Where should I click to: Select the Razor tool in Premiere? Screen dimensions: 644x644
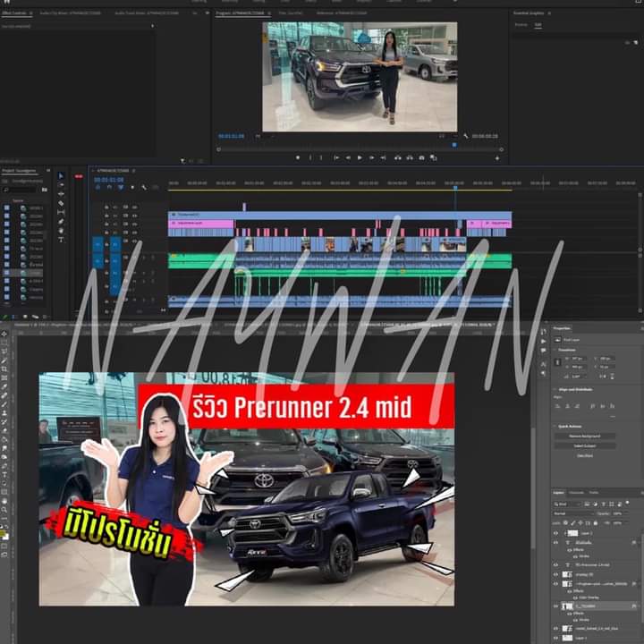tap(61, 203)
